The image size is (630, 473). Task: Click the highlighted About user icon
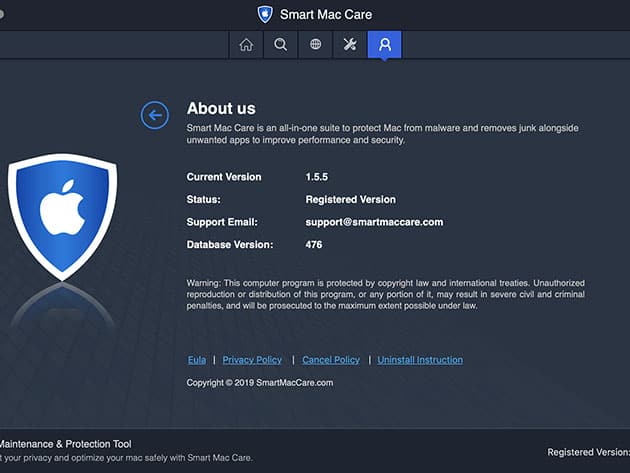(x=384, y=44)
